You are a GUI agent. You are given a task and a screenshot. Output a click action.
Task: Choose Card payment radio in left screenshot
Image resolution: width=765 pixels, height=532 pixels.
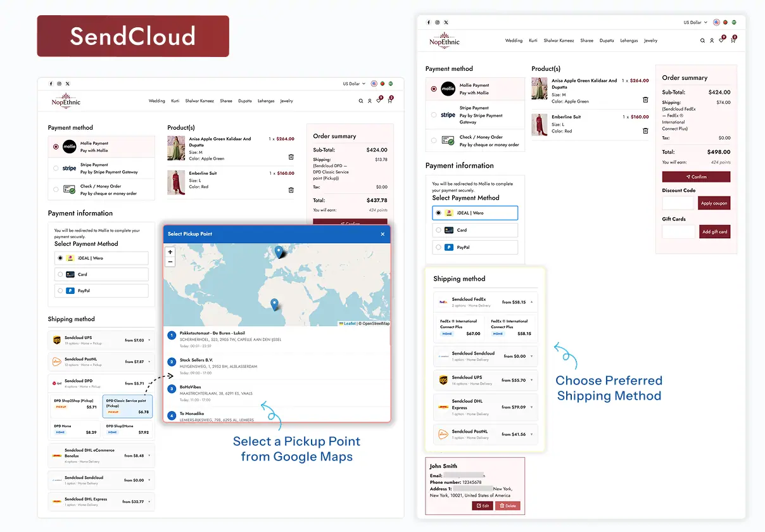pos(61,274)
